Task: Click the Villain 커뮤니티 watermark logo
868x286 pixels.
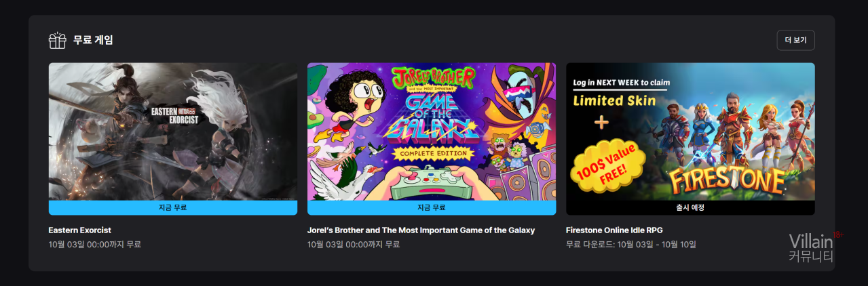Action: coord(811,248)
